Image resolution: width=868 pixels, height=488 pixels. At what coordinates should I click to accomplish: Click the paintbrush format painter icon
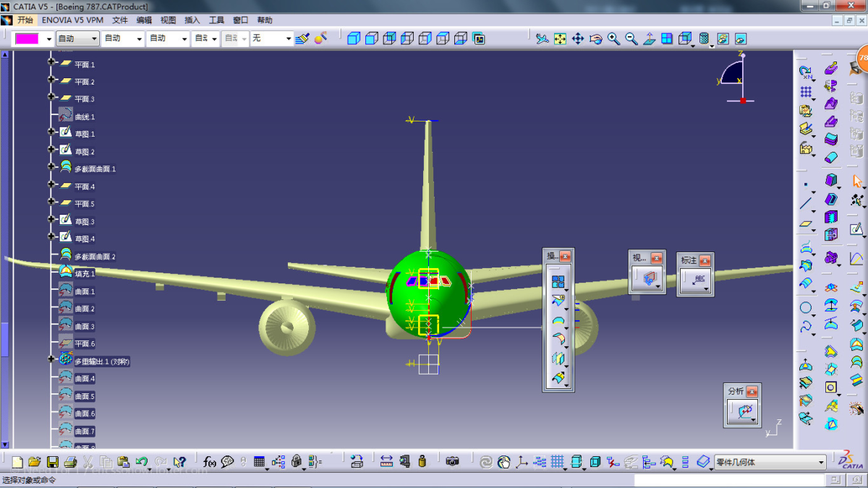pyautogui.click(x=302, y=38)
